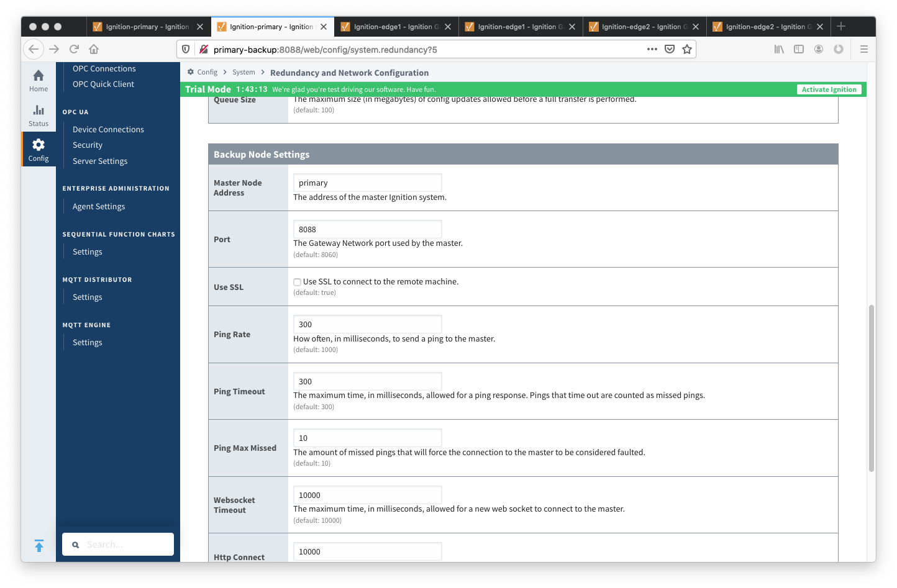Toggle the Firefox sidebar view
The width and height of the screenshot is (897, 588).
click(799, 49)
